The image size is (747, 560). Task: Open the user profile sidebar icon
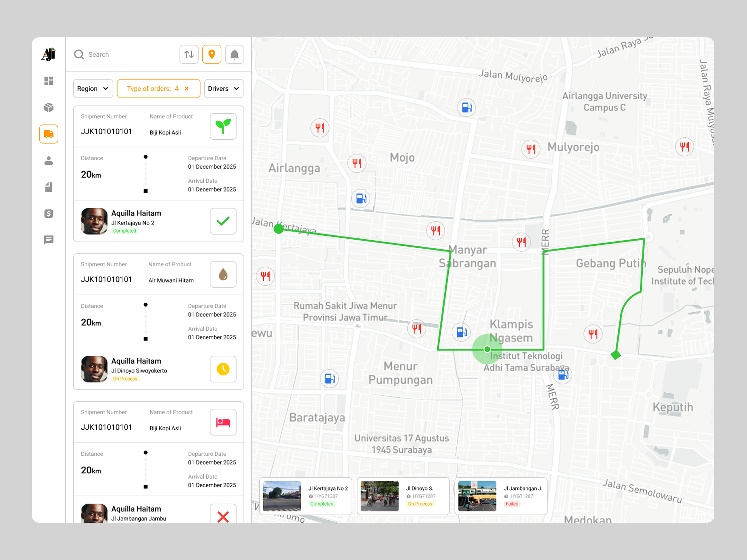point(49,161)
